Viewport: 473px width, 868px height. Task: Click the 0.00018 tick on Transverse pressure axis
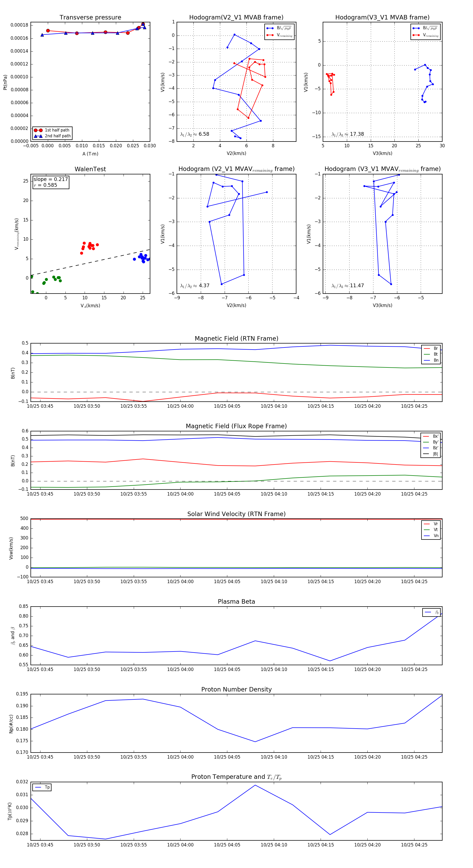[x=19, y=25]
